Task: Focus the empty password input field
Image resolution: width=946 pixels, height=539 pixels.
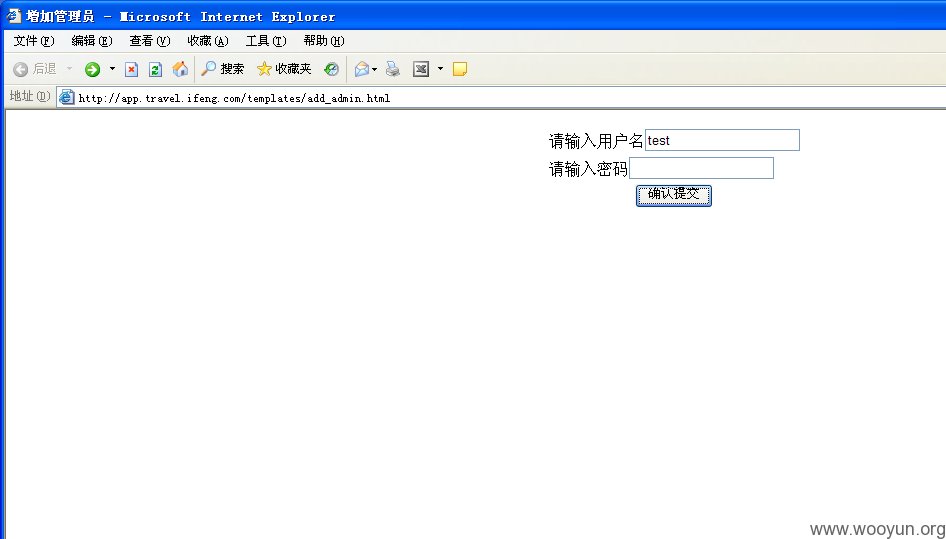Action: click(x=701, y=168)
